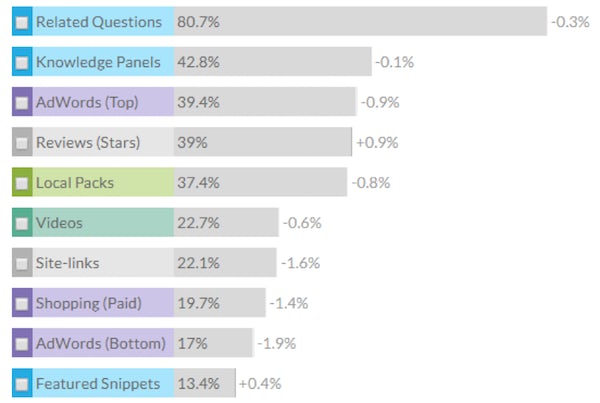The height and width of the screenshot is (403, 600).
Task: Click the Related Questions label
Action: point(98,22)
